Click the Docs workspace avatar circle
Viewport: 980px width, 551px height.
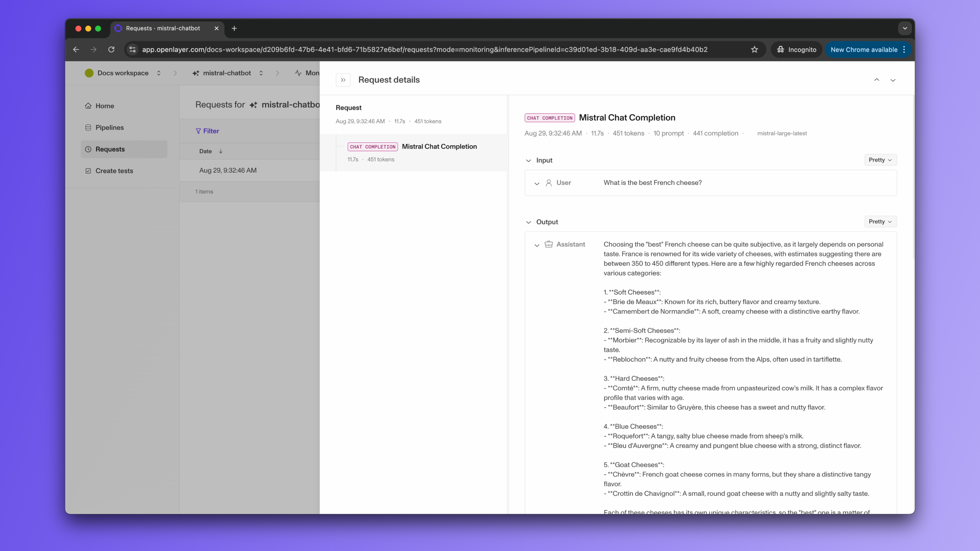(x=89, y=73)
